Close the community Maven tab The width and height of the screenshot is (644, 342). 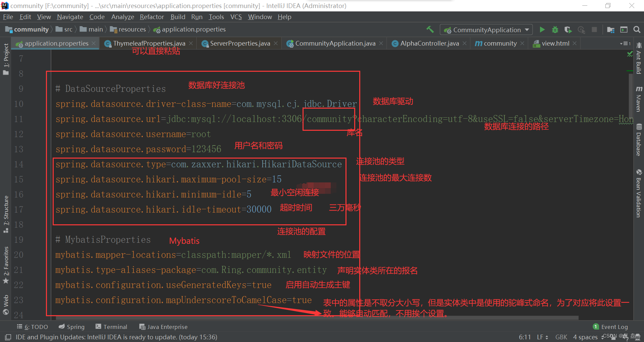[x=522, y=43]
